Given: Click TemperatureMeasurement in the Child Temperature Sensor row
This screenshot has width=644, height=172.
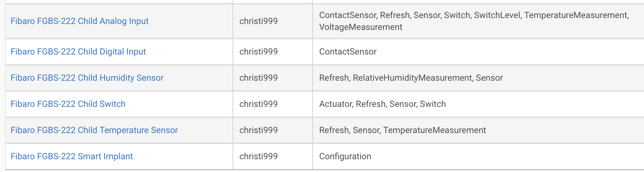Looking at the screenshot, I should point(435,130).
